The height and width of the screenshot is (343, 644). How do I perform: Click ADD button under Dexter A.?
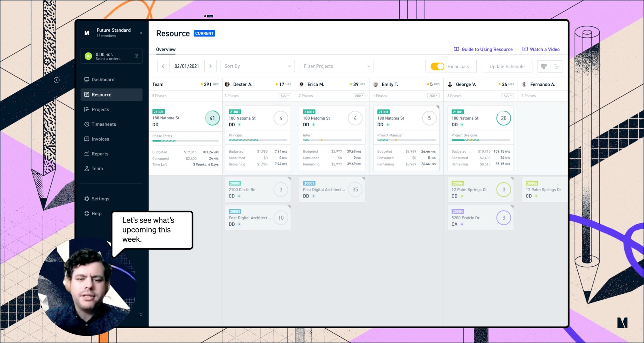[x=284, y=96]
